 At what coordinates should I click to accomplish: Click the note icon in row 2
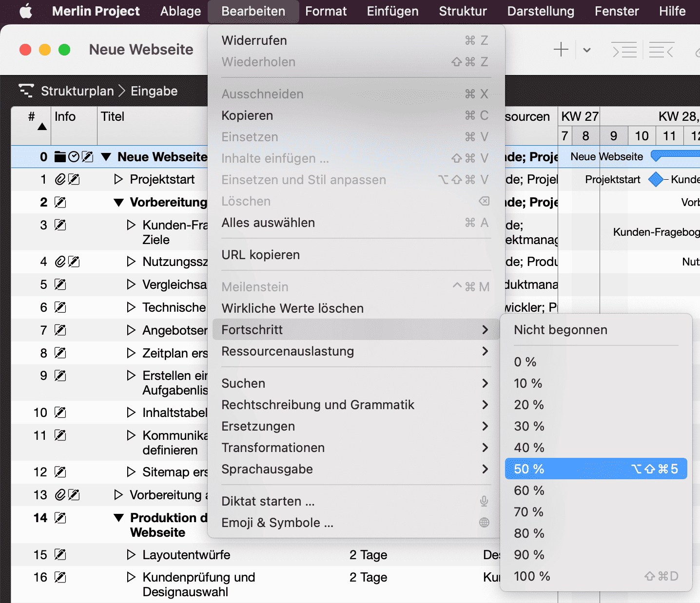point(60,202)
